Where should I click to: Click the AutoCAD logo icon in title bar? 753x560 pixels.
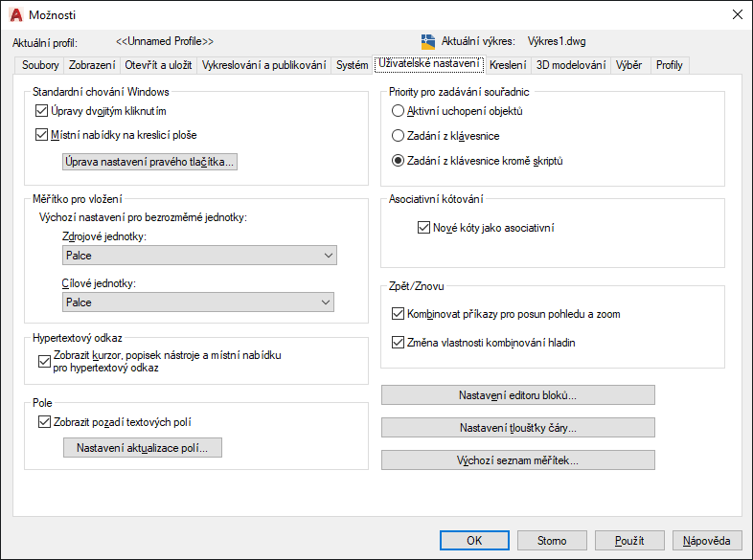click(15, 14)
